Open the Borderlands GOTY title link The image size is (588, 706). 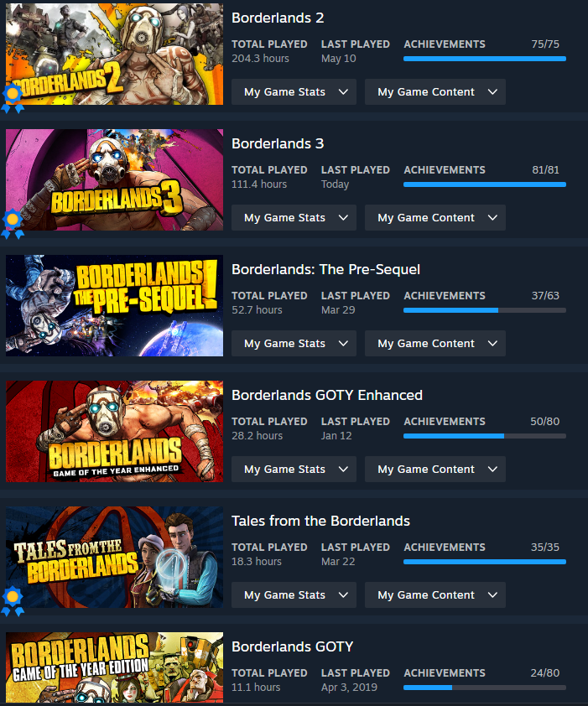293,646
